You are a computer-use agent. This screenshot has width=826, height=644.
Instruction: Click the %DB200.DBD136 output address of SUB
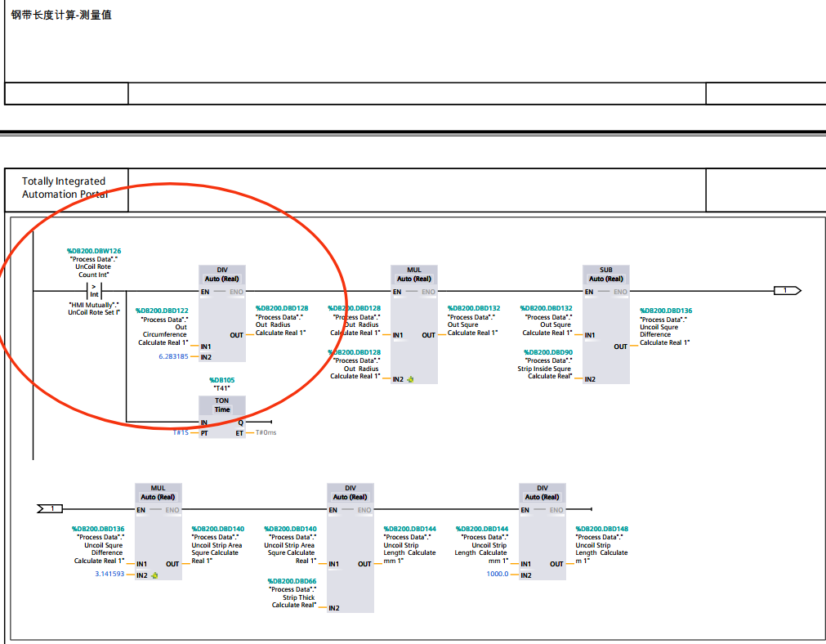[x=666, y=311]
